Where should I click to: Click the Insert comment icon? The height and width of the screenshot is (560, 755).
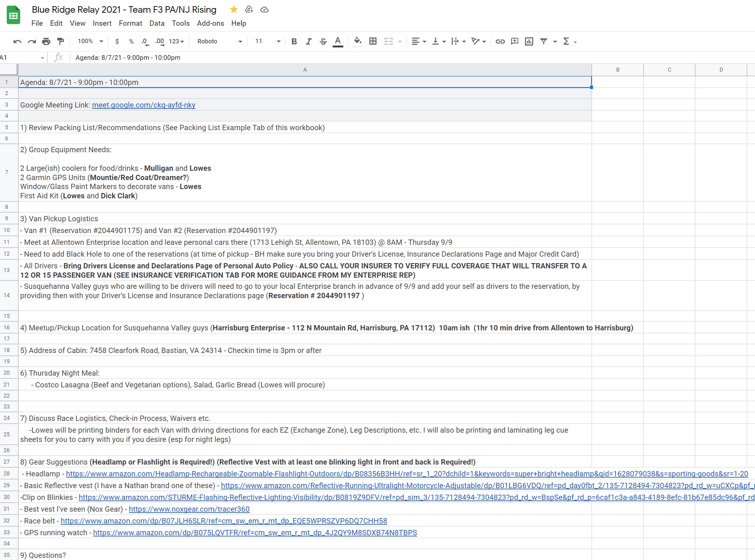tap(514, 41)
